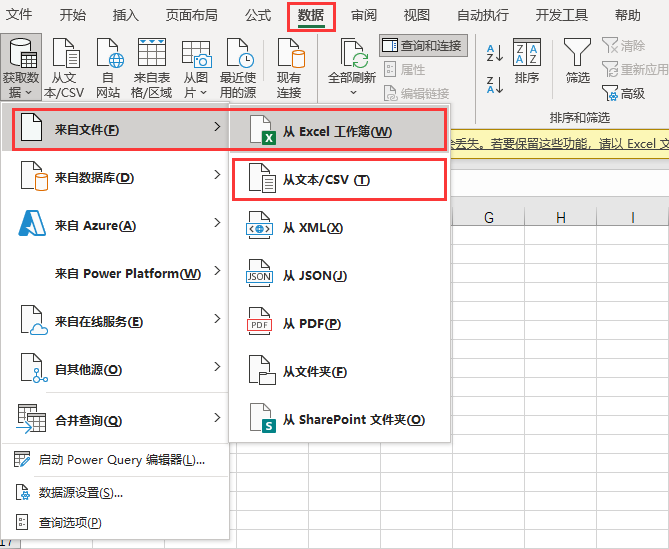Click the chevron beside 来自数据库(D)

[x=217, y=174]
